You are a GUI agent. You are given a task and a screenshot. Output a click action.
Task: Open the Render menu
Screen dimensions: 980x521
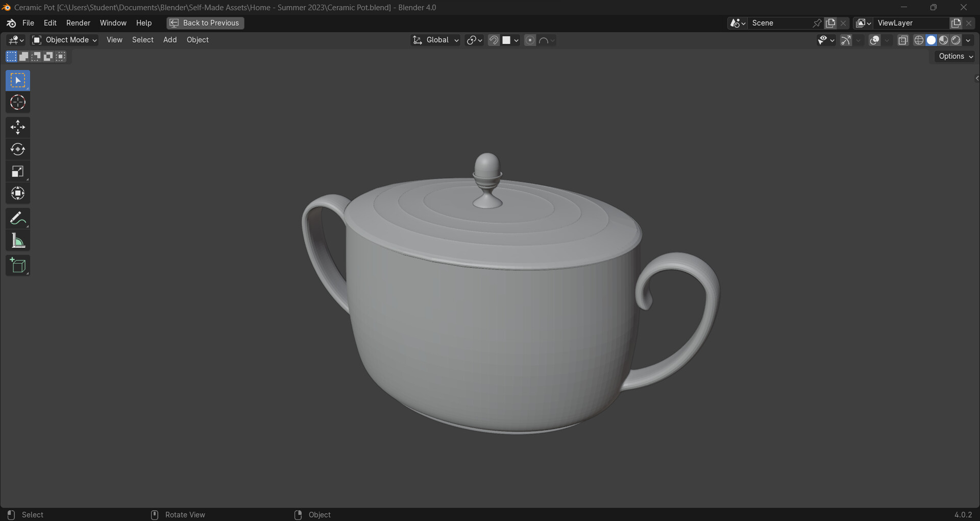(x=78, y=23)
